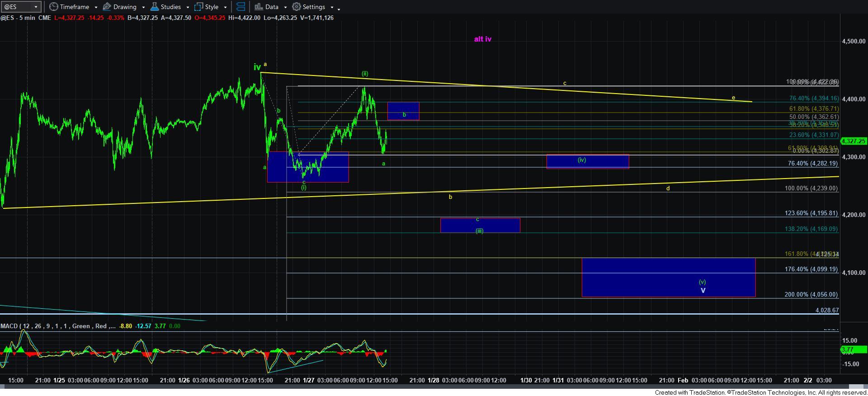
Task: Expand the Settings dropdown arrow
Action: 332,7
